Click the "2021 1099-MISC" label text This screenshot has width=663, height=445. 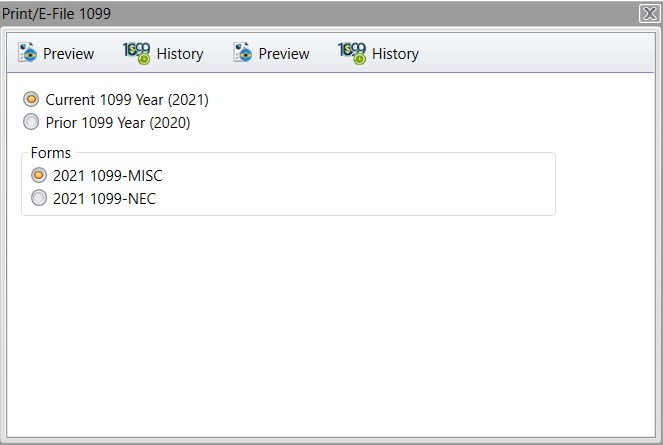(x=108, y=175)
